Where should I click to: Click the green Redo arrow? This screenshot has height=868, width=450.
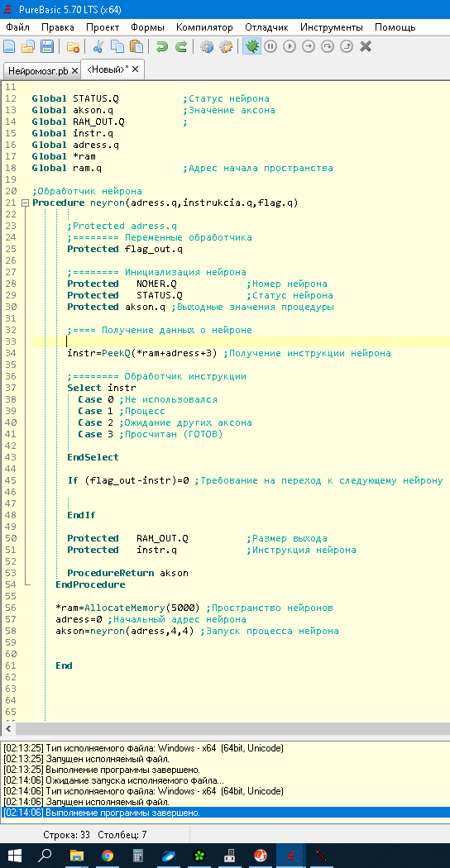point(180,47)
